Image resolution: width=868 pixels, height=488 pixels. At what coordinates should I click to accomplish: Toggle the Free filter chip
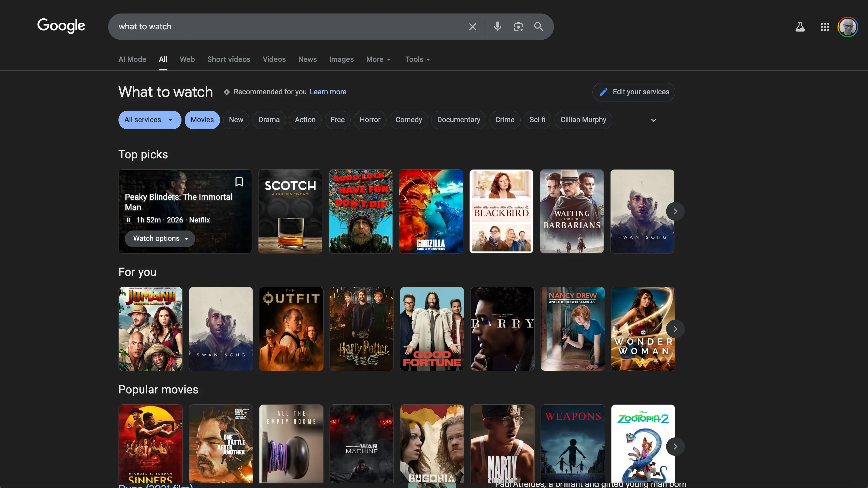point(337,120)
